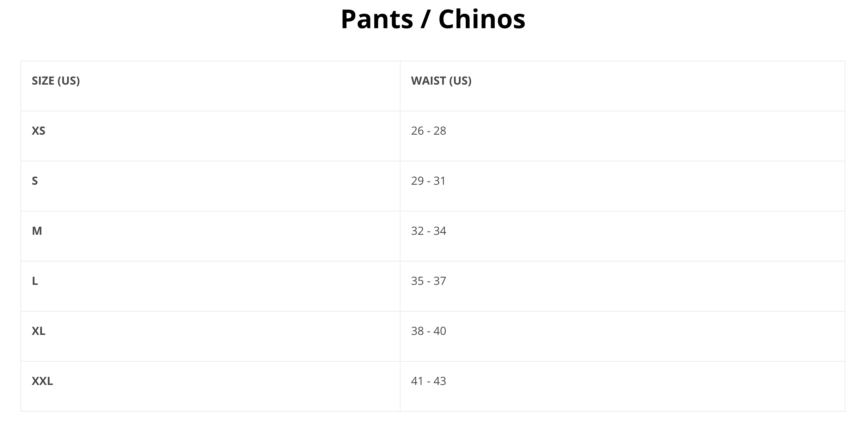Image resolution: width=868 pixels, height=435 pixels.
Task: Click the SIZE (US) column header
Action: [x=56, y=81]
